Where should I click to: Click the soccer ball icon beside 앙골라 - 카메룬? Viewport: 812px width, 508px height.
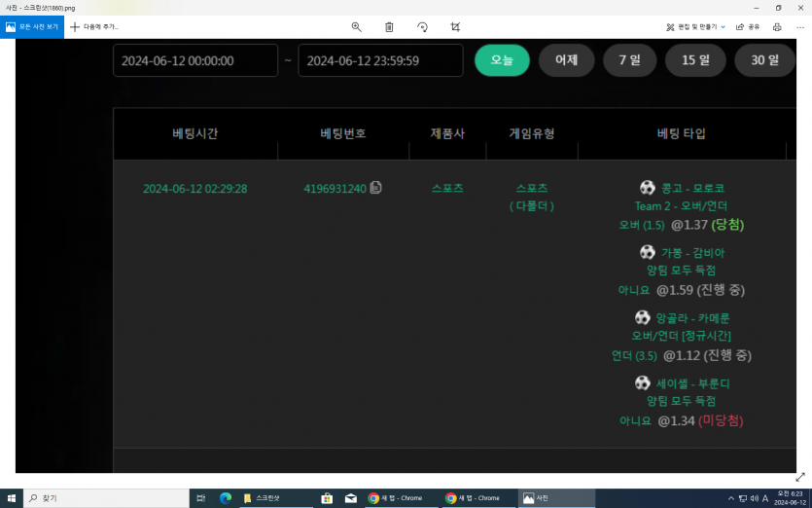(642, 317)
